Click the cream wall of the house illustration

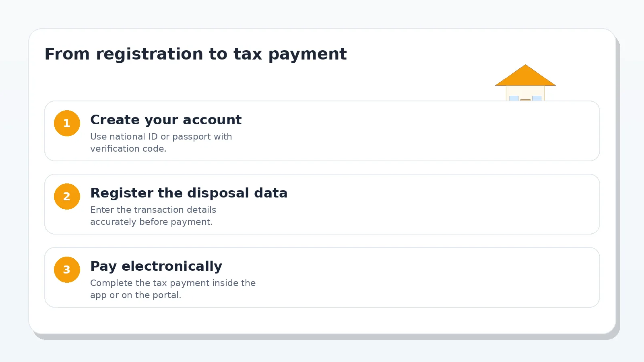[525, 90]
